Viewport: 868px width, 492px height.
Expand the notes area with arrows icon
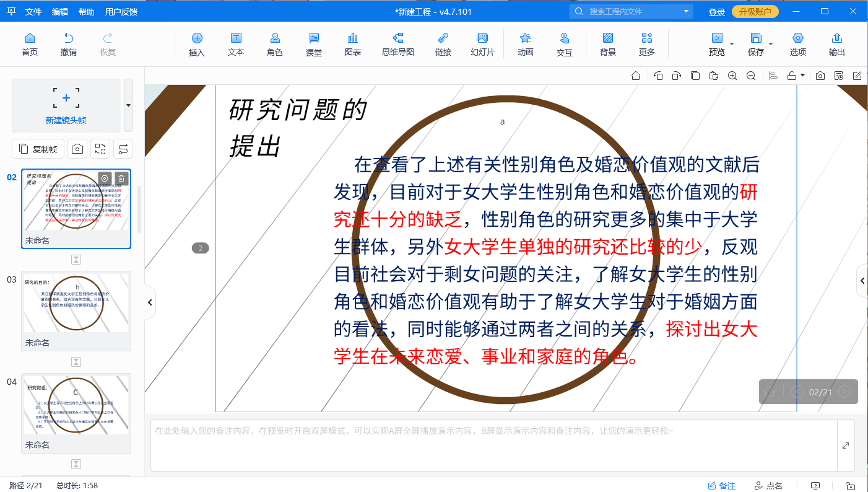pos(846,446)
